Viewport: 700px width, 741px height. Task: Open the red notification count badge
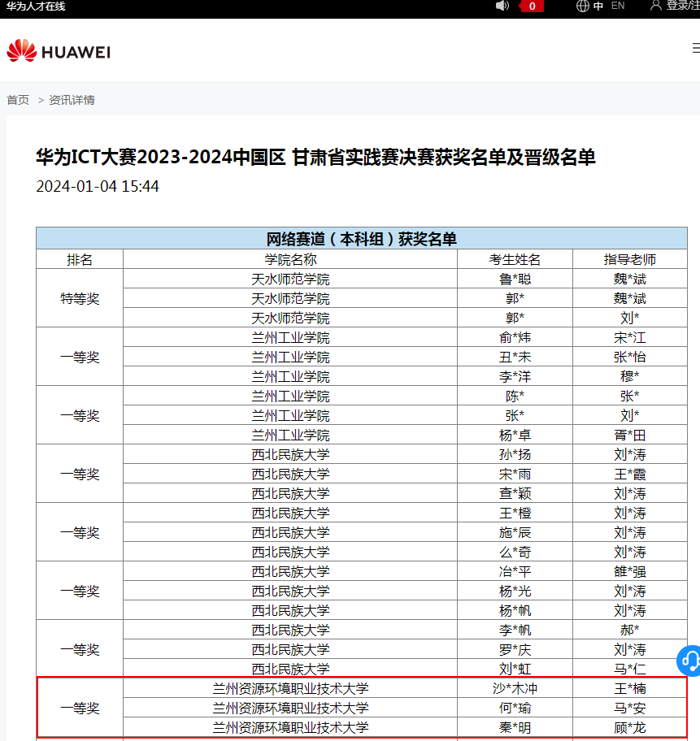[532, 6]
